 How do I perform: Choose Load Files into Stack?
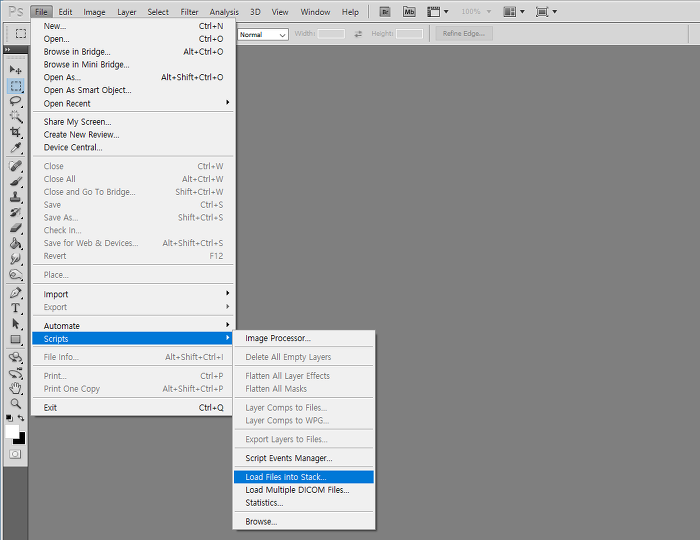coord(286,477)
